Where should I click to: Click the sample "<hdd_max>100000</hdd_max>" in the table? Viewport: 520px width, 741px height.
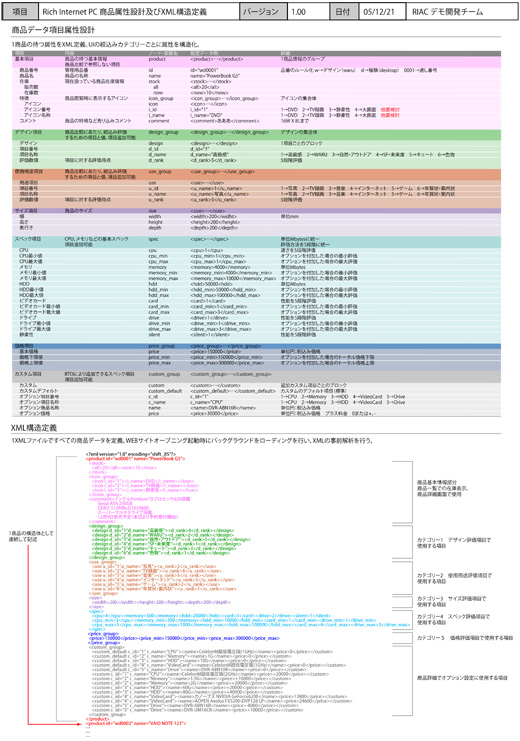coord(225,295)
